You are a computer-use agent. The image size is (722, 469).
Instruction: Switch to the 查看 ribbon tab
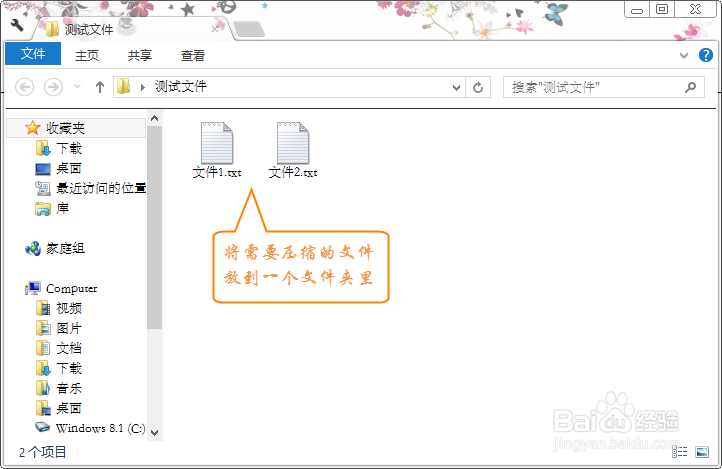(x=192, y=56)
